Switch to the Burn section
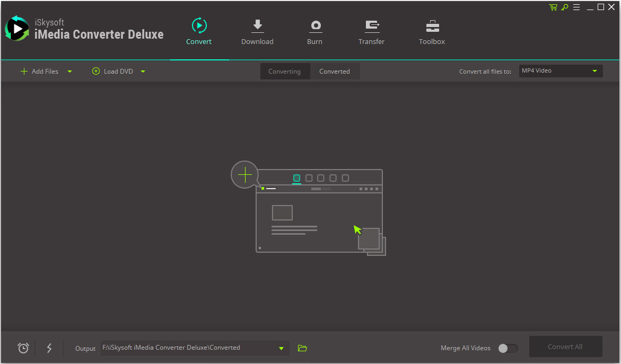This screenshot has width=621, height=364. point(314,32)
